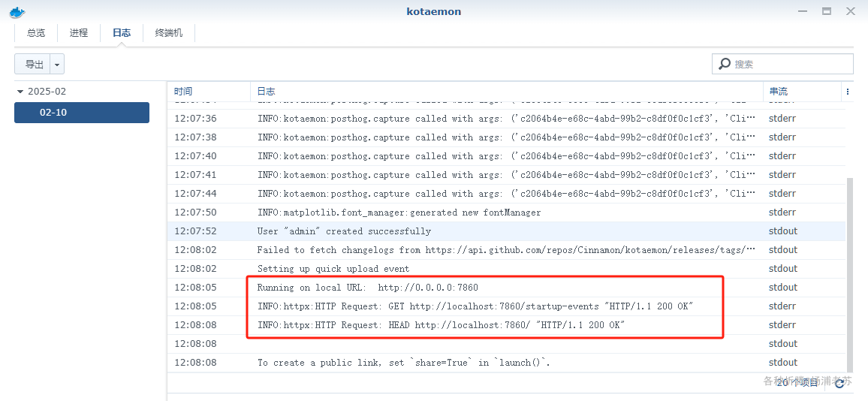Image resolution: width=868 pixels, height=401 pixels.
Task: Click the log list vertical scrollbar
Action: pyautogui.click(x=850, y=274)
